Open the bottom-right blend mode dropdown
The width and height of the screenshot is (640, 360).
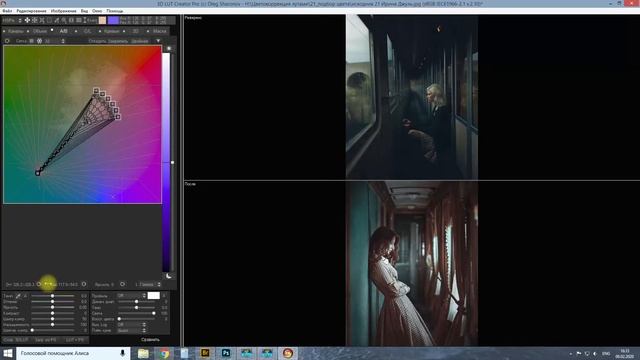click(x=131, y=330)
